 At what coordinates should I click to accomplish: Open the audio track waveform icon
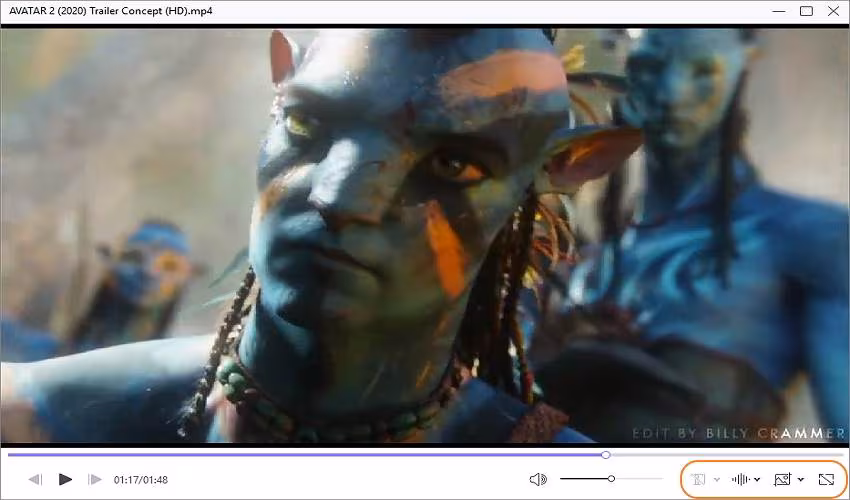740,479
